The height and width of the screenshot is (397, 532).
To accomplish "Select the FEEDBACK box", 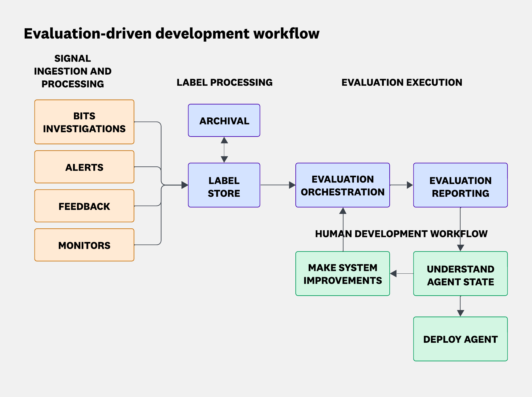I will [x=84, y=206].
